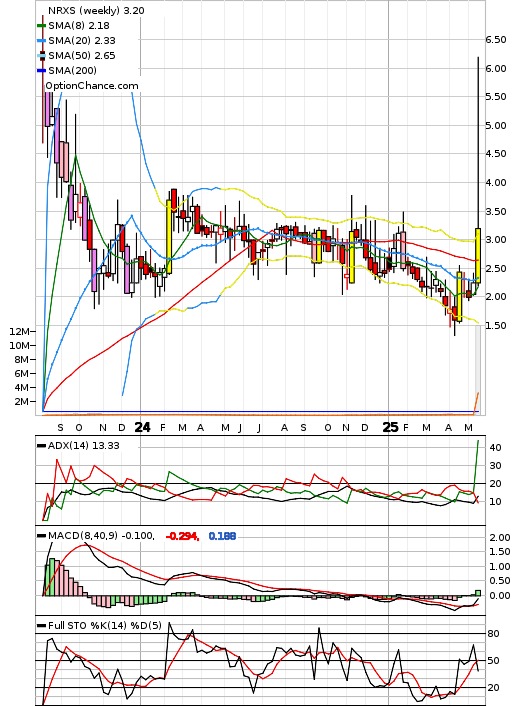Click the NRXS (weekly) 3.20 title
Viewport: 526px width, 706px height.
[x=96, y=10]
